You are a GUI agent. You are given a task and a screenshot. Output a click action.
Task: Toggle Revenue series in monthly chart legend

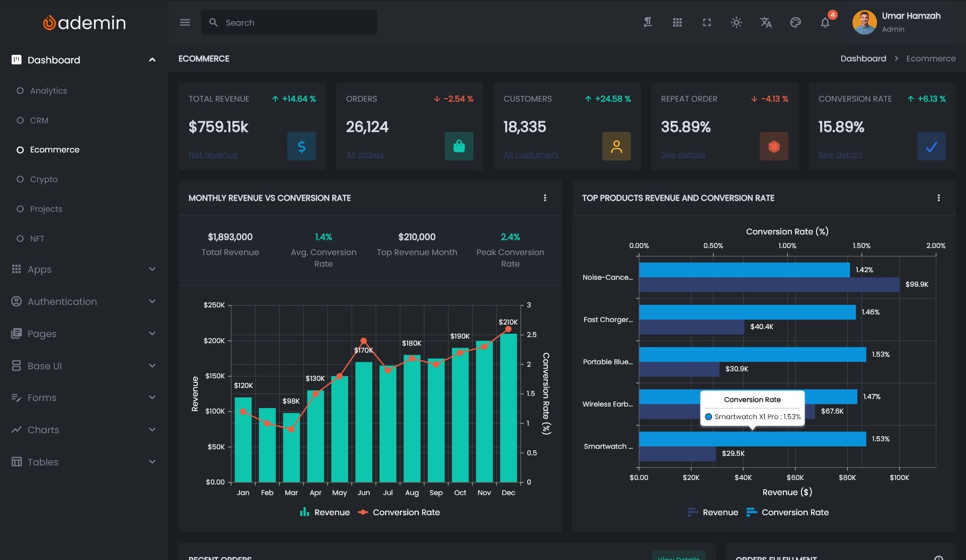[x=325, y=512]
